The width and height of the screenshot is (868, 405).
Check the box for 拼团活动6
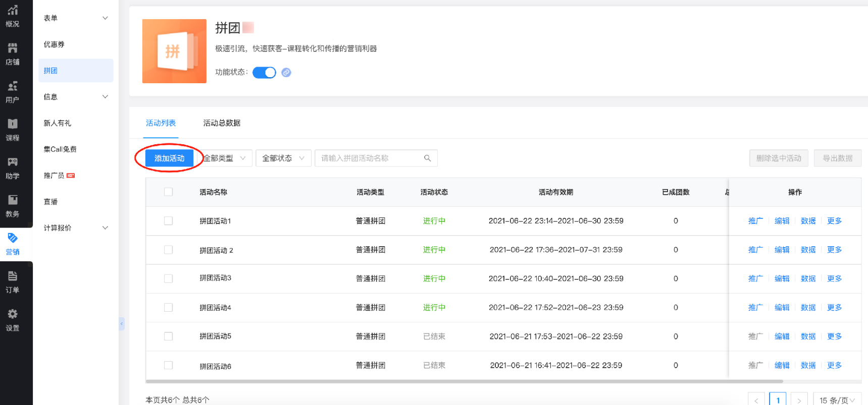point(169,365)
